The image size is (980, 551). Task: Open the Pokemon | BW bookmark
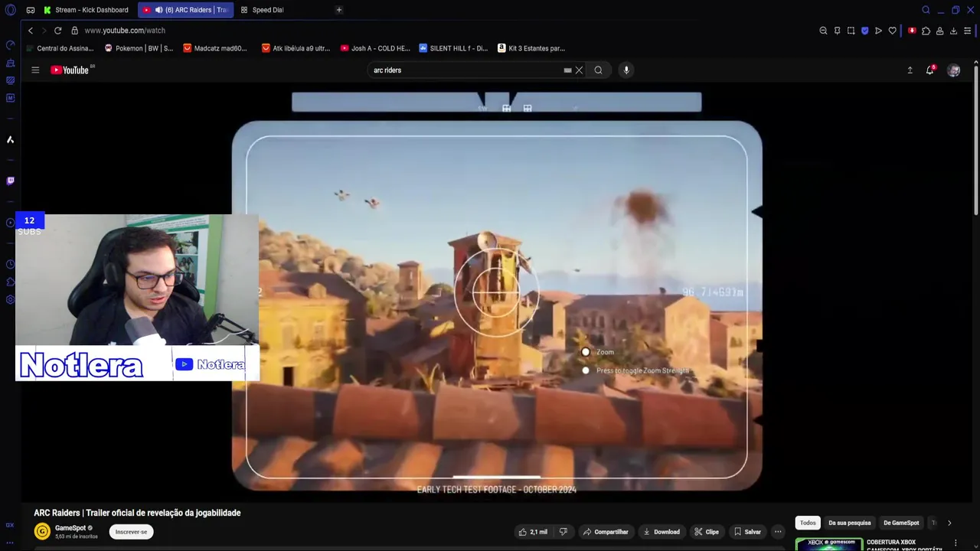pos(139,48)
